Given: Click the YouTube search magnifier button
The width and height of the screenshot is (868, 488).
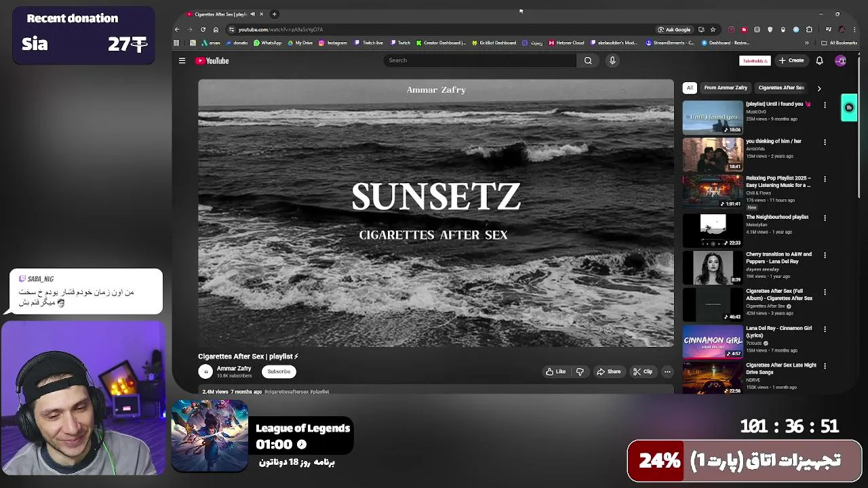Looking at the screenshot, I should (588, 60).
